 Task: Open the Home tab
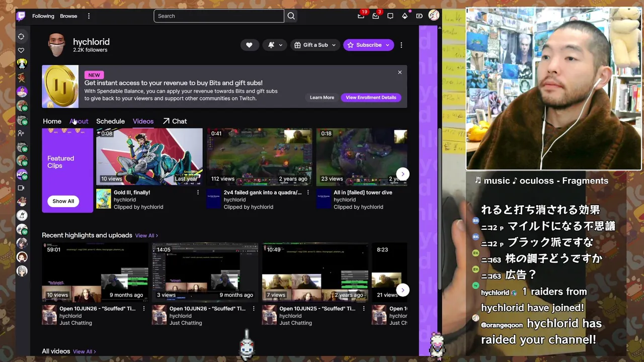click(52, 121)
